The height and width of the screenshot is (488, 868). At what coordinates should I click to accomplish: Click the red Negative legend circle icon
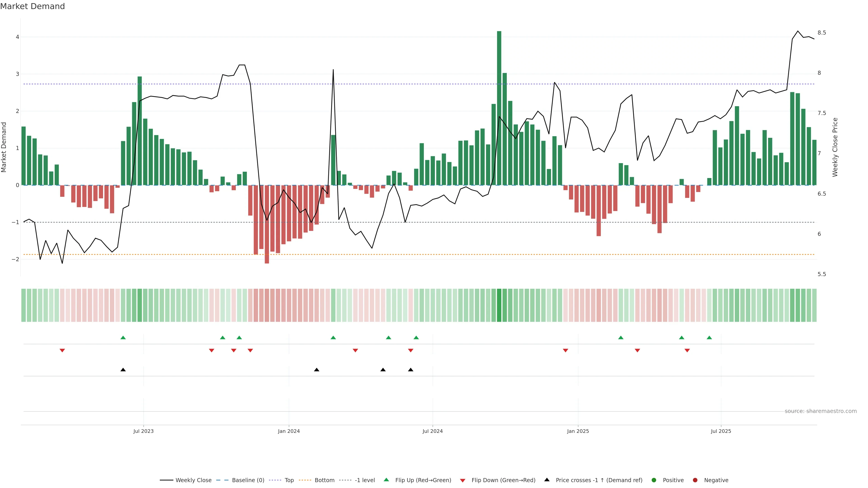(x=695, y=480)
